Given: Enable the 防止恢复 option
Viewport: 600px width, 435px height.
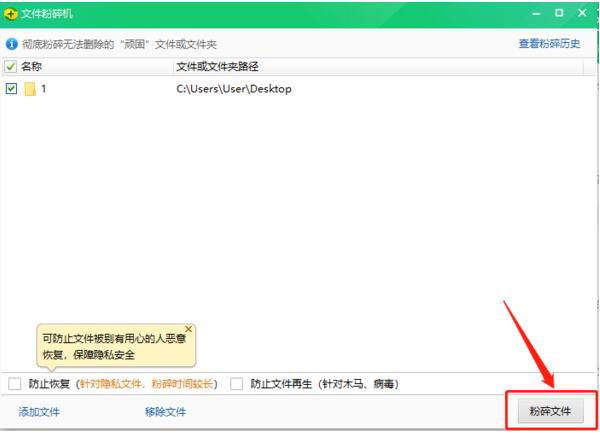Looking at the screenshot, I should click(x=14, y=383).
